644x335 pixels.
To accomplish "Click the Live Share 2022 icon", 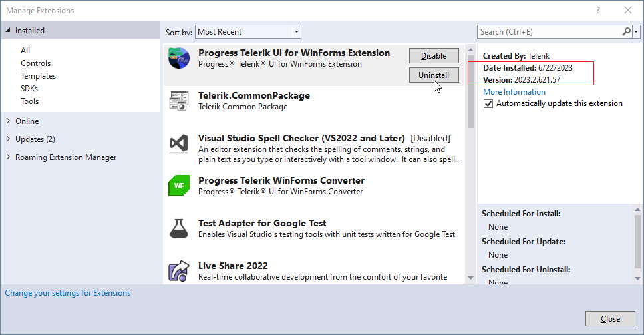I will [x=179, y=271].
